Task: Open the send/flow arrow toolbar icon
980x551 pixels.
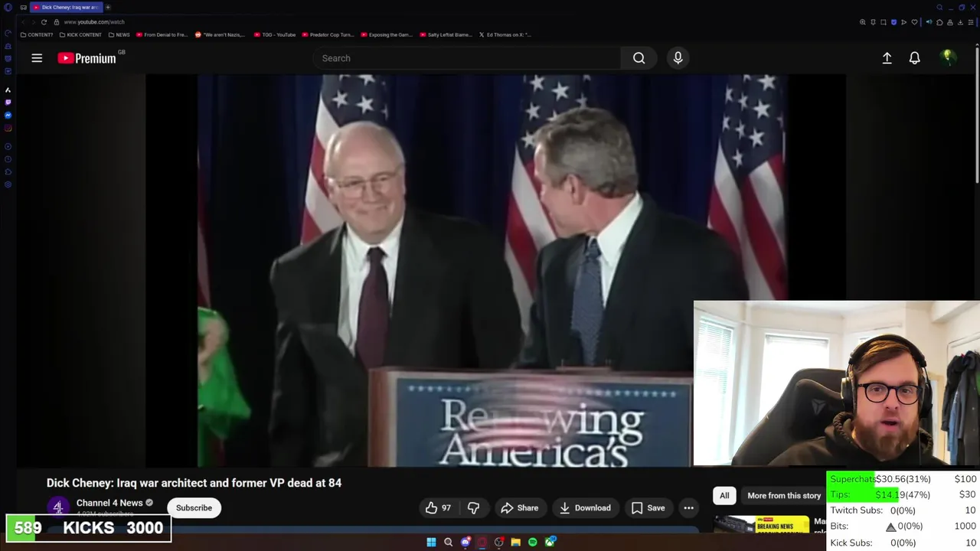Action: click(x=904, y=22)
